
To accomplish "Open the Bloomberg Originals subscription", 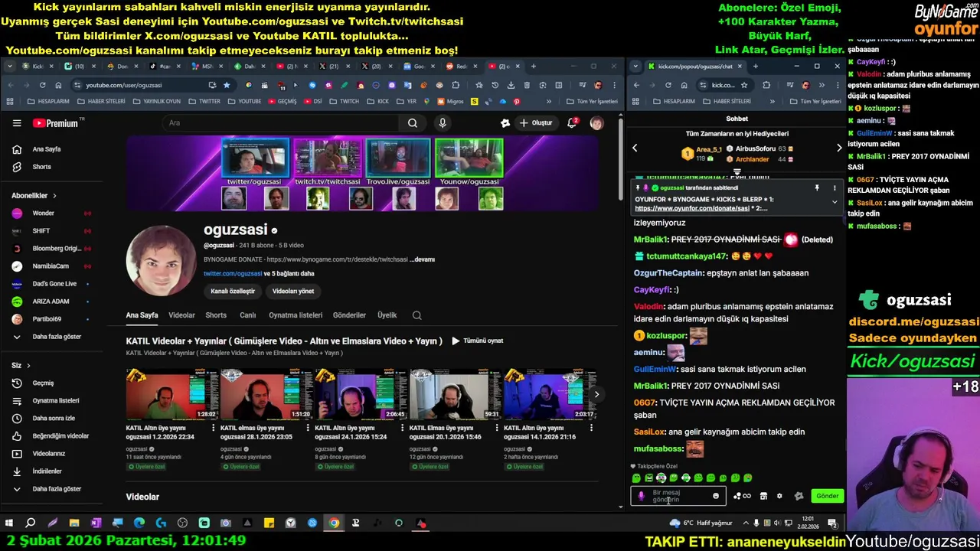I will pos(51,249).
